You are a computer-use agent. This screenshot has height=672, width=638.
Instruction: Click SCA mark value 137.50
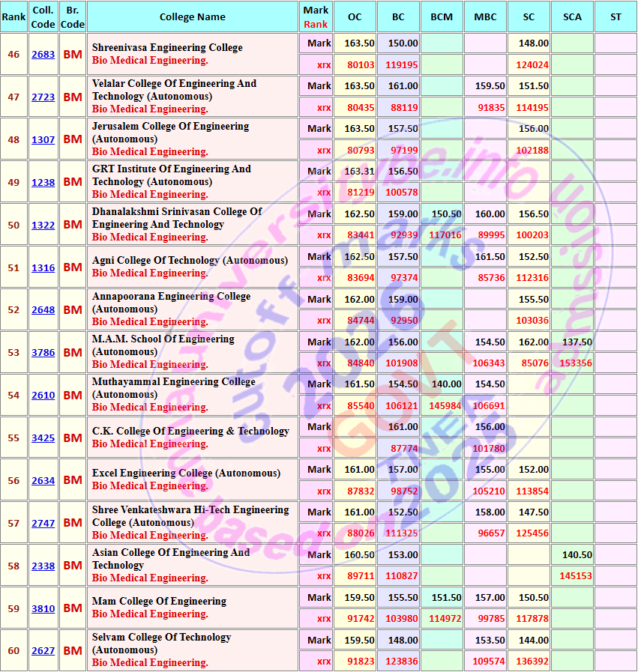point(577,342)
